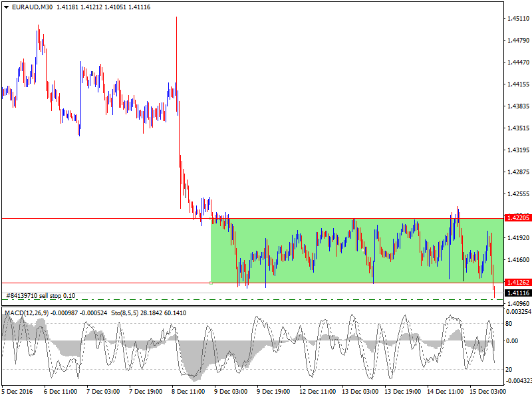This screenshot has height=399, width=532.
Task: Click the 13 Dec 03:00 time label
Action: (x=360, y=391)
